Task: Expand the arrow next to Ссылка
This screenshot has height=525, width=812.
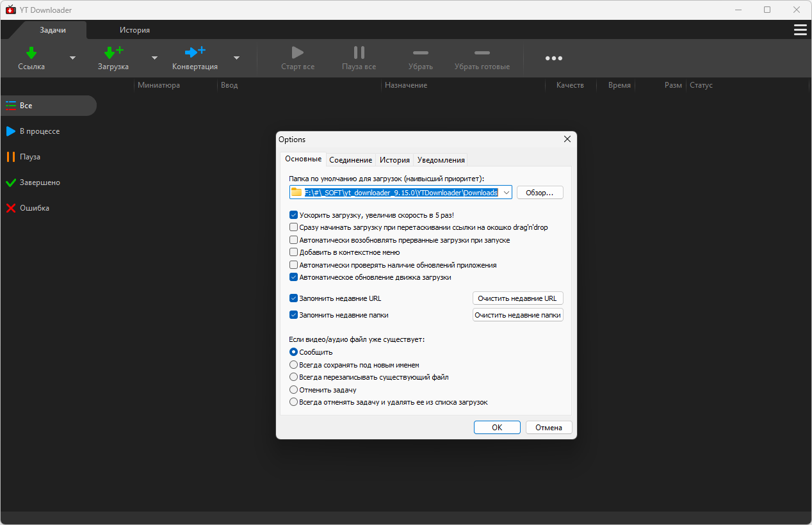Action: click(x=72, y=58)
